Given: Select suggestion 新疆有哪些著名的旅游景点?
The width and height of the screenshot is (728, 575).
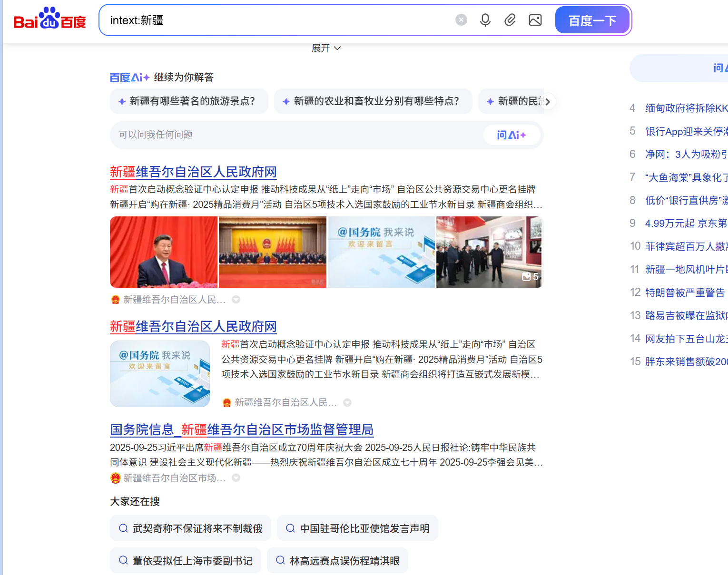Looking at the screenshot, I should (189, 101).
